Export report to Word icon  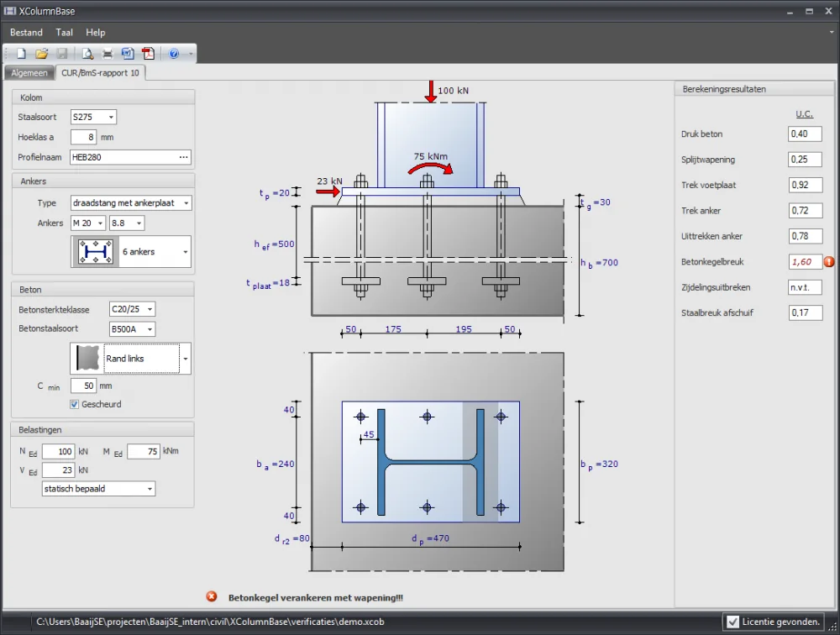pos(128,54)
